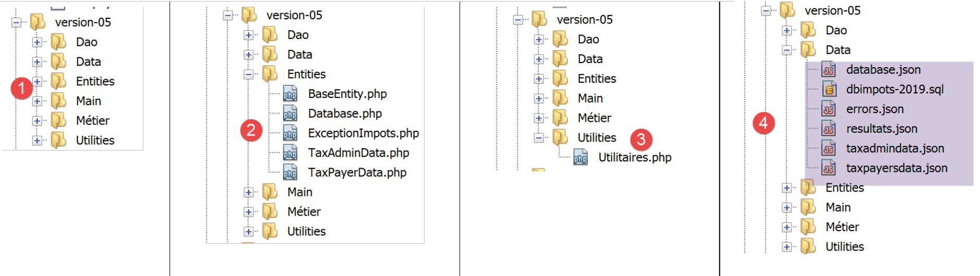Click the icon next to Utilitaires.php
The image size is (980, 276).
tap(580, 157)
